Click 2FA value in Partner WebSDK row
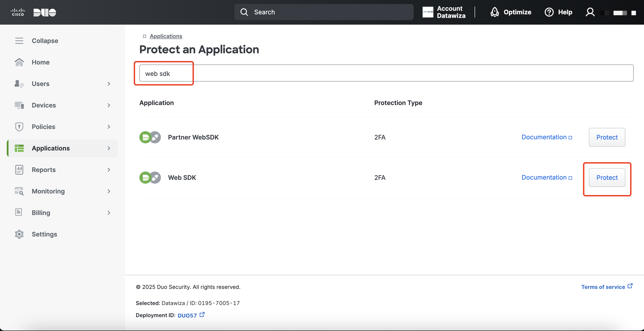Viewport: 644px width, 331px height. point(380,137)
